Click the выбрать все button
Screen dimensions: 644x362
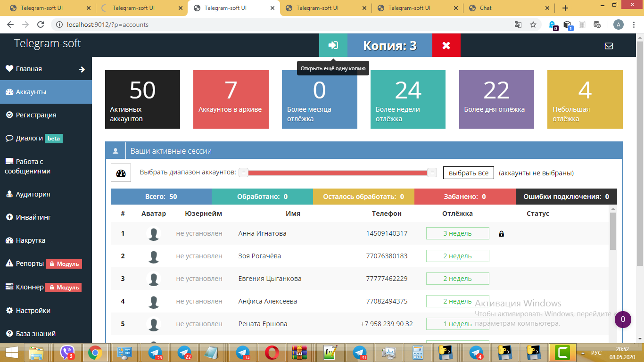point(468,173)
